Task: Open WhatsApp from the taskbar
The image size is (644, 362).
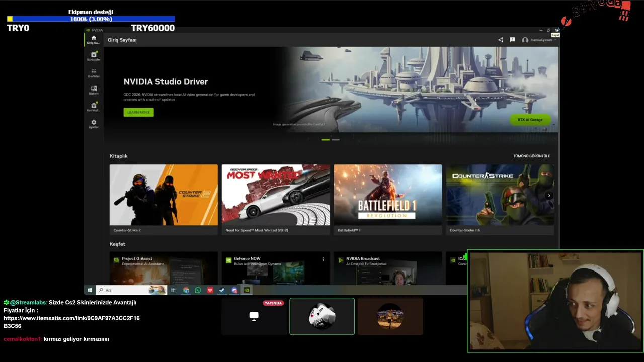Action: [198, 290]
